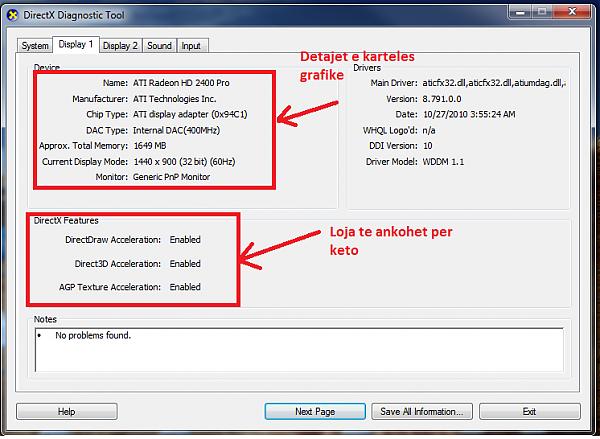Viewport: 600px width, 439px height.
Task: Click the Exit button
Action: pos(530,411)
